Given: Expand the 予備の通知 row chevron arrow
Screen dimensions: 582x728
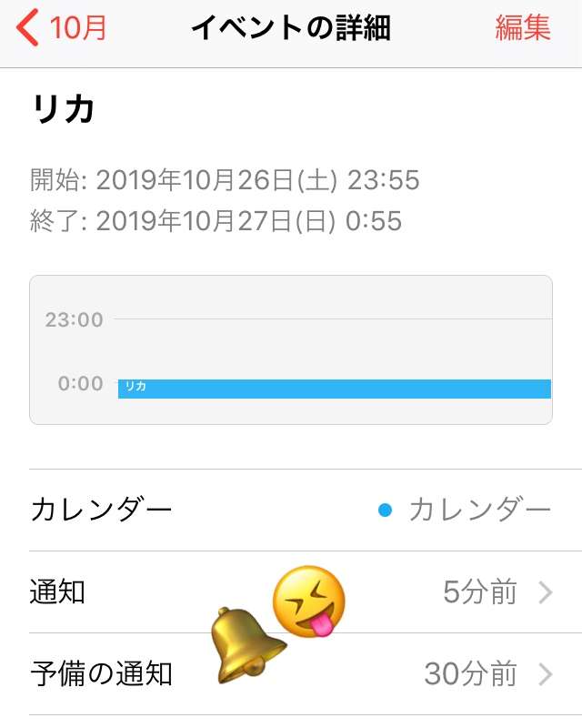Looking at the screenshot, I should (x=546, y=674).
